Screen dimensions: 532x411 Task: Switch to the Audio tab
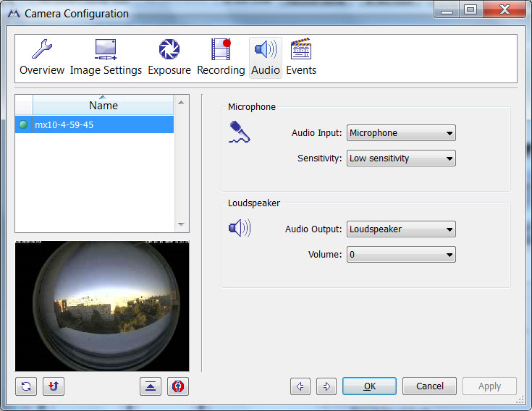(266, 58)
